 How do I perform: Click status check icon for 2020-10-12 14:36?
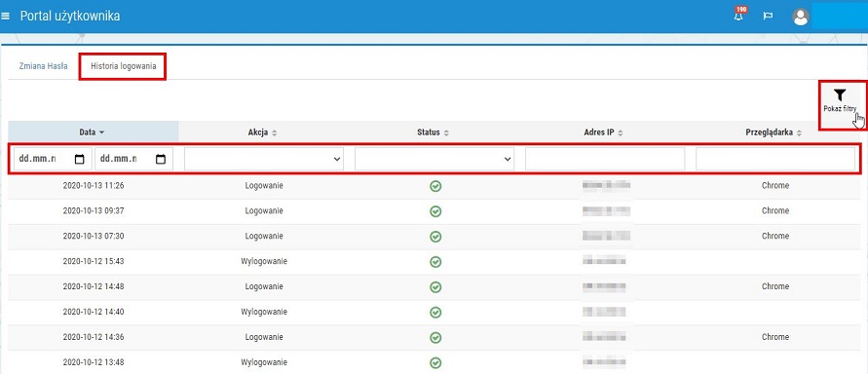point(435,338)
